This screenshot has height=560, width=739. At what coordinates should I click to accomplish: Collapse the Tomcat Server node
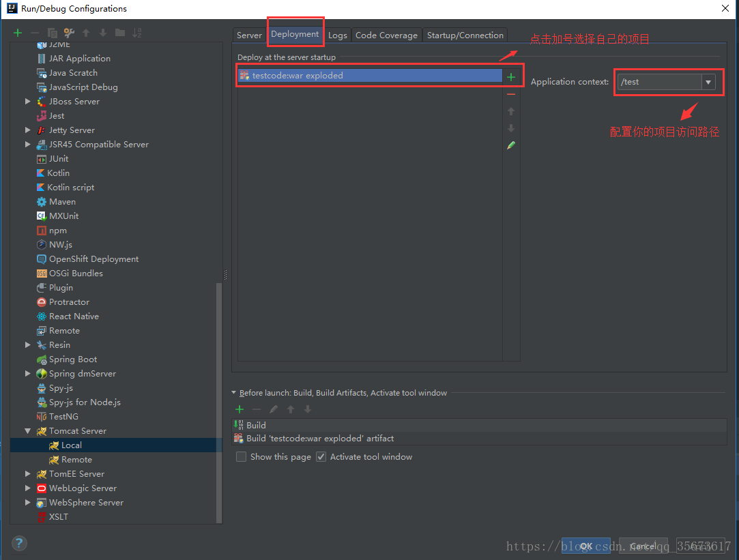27,431
